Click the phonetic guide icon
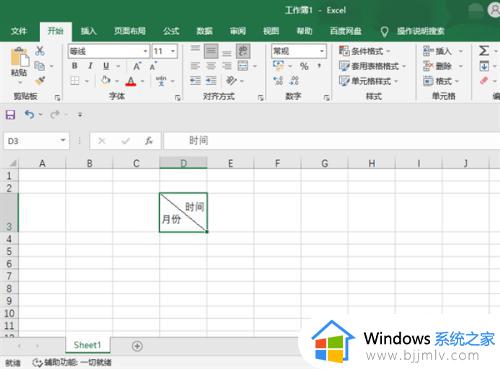This screenshot has width=500, height=369. tap(161, 81)
